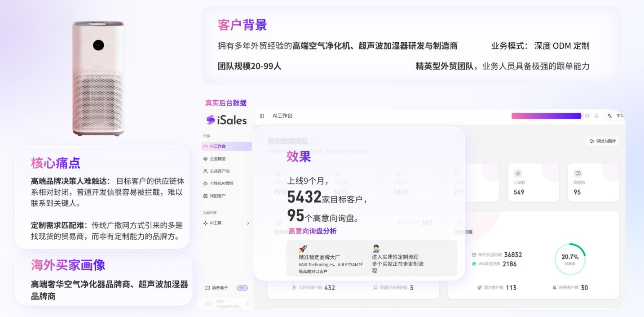Click the 消息盒子 chat icon
The height and width of the screenshot is (317, 644).
[207, 288]
